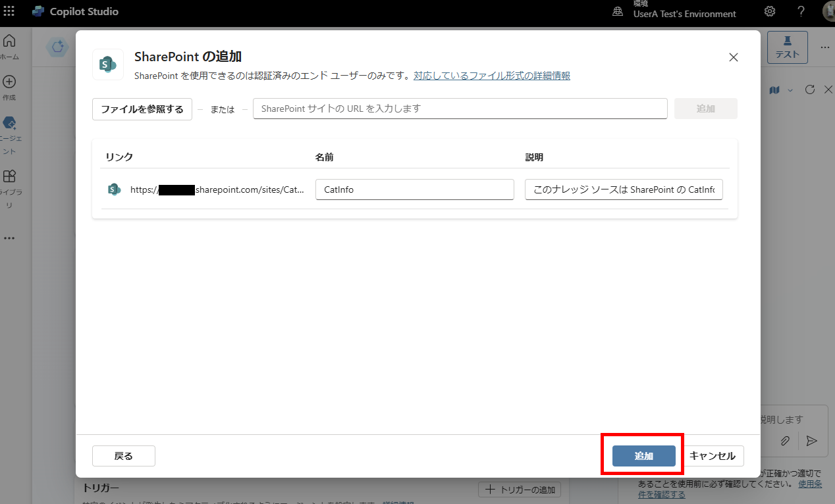Click the SharePoint logo in the dialog
Image resolution: width=835 pixels, height=504 pixels.
tap(107, 64)
